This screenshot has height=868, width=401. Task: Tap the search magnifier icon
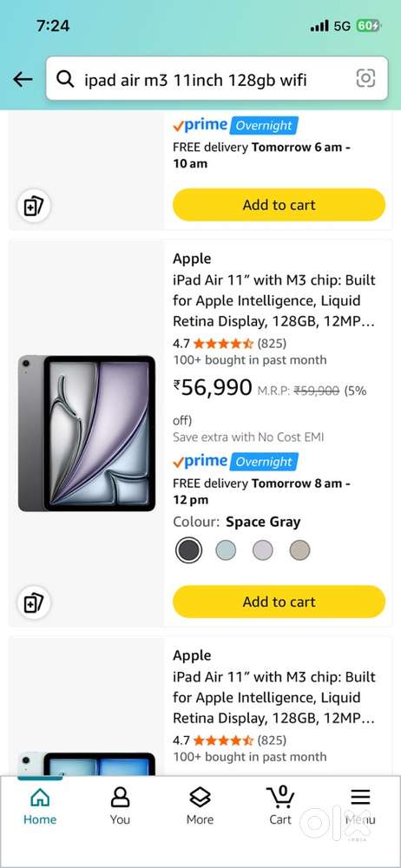65,80
